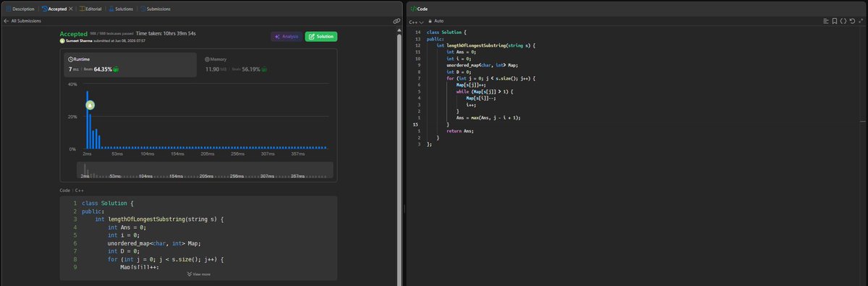This screenshot has width=868, height=286.
Task: Click the '988 / 988 testcases passed' text
Action: (111, 34)
